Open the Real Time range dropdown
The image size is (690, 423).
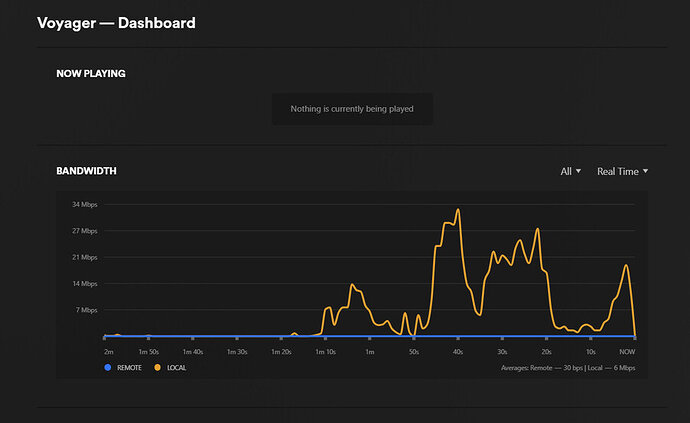click(x=622, y=172)
